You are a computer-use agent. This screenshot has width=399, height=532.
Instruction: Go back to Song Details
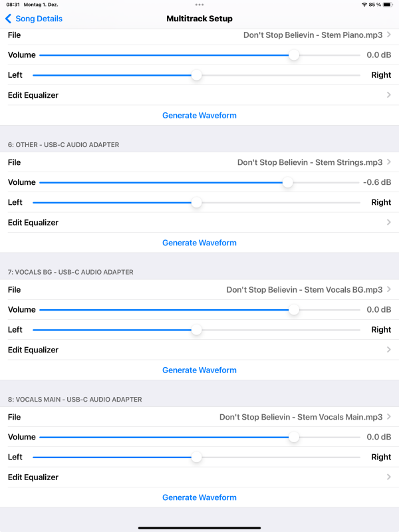click(34, 19)
